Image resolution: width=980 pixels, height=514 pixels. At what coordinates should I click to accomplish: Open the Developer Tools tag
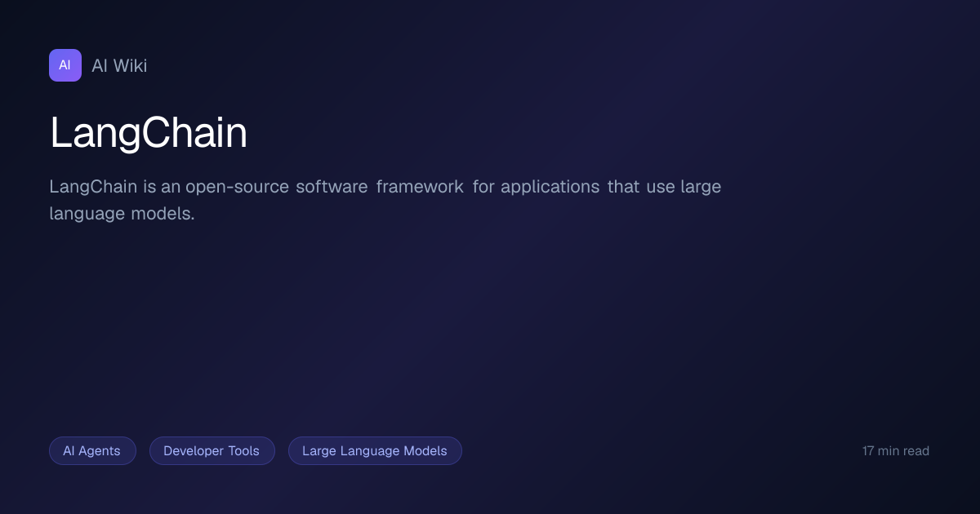point(212,451)
